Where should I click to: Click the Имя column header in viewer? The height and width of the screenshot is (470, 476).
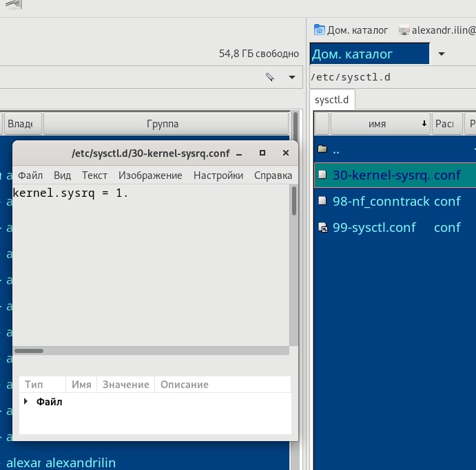[81, 385]
